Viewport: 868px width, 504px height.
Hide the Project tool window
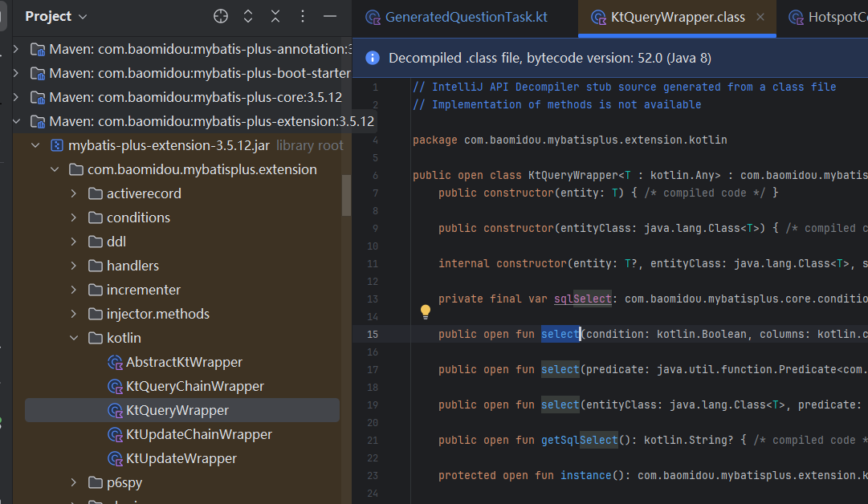point(330,17)
